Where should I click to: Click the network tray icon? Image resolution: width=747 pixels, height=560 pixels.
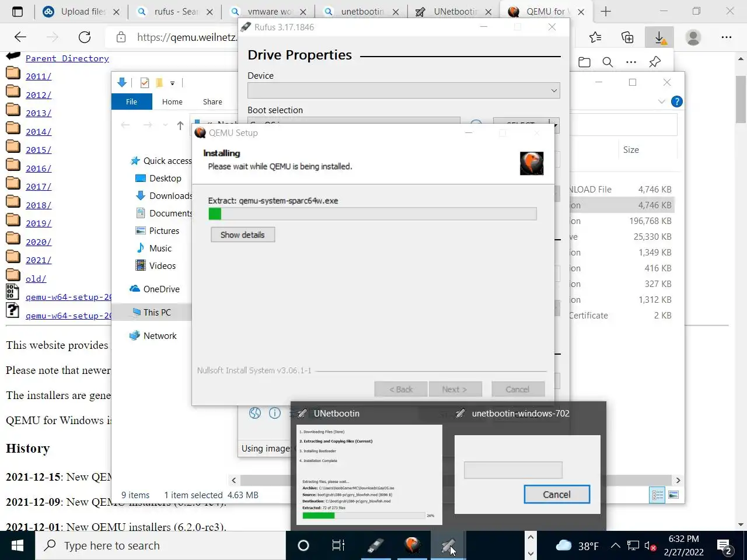pyautogui.click(x=633, y=546)
